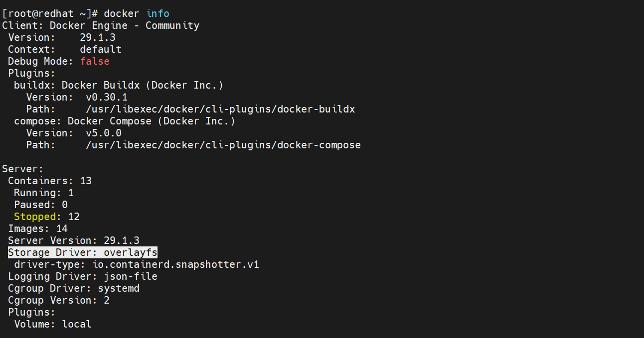Click the 'Cgroup Version: 2' line
Image resolution: width=644 pixels, height=338 pixels.
pyautogui.click(x=58, y=300)
